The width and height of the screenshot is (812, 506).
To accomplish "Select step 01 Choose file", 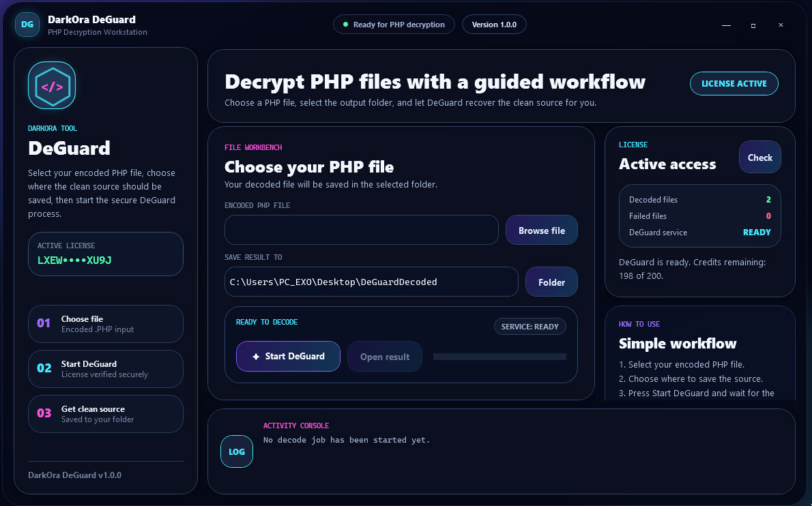I will 106,324.
